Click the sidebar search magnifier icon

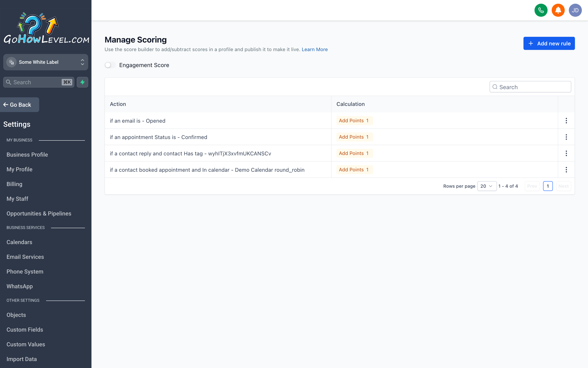pyautogui.click(x=9, y=82)
